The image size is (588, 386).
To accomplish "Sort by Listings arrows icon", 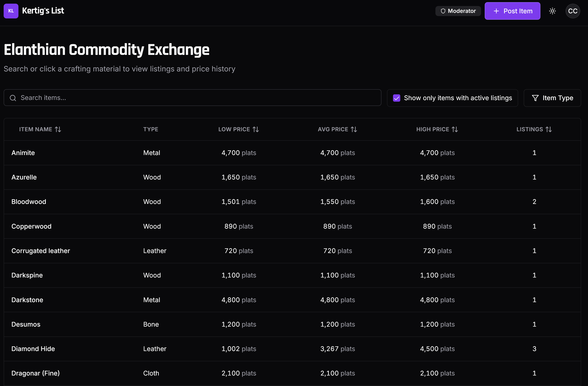I will 549,129.
